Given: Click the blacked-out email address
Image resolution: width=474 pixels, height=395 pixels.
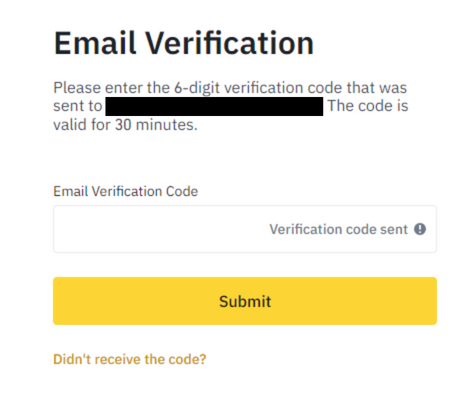Looking at the screenshot, I should 214,106.
